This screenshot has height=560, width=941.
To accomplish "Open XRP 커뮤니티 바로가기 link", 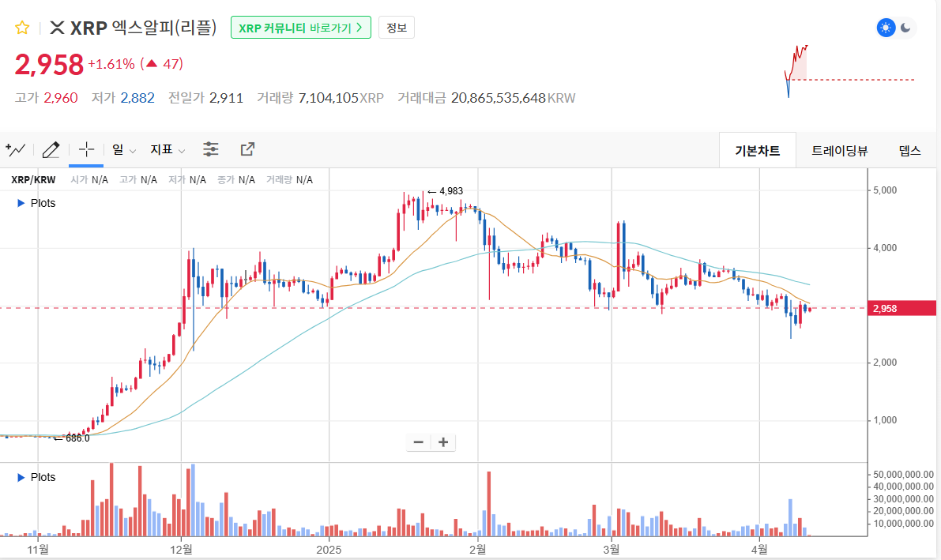I will coord(301,28).
